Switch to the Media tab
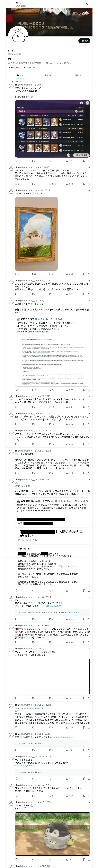The width and height of the screenshot is (98, 868). (x=78, y=76)
